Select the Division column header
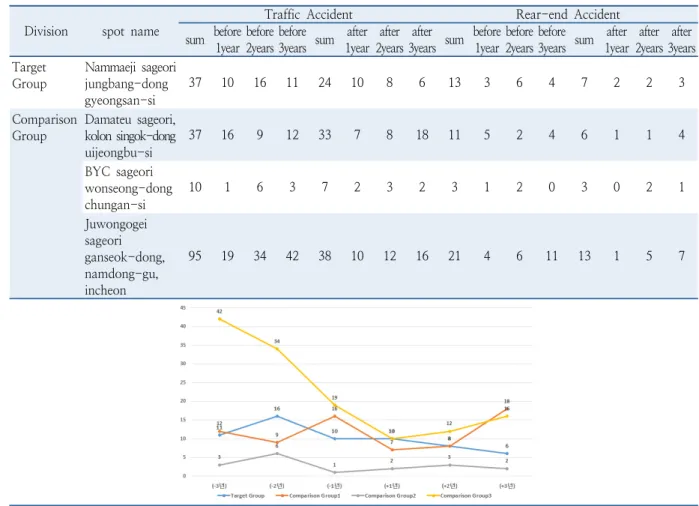699x506 pixels. 46,31
